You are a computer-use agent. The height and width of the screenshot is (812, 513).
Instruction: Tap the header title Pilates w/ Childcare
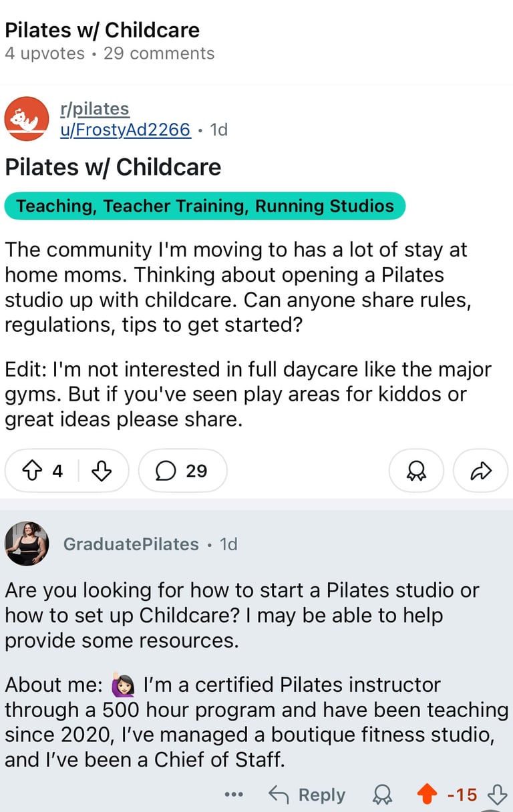102,30
